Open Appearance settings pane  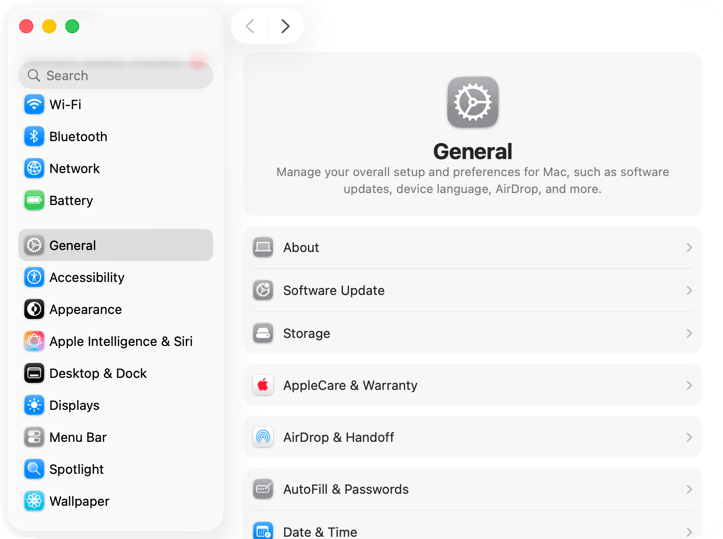click(x=115, y=309)
